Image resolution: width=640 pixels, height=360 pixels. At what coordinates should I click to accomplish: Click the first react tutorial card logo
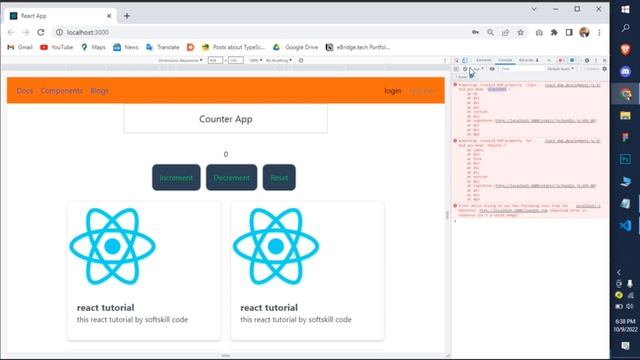(112, 246)
